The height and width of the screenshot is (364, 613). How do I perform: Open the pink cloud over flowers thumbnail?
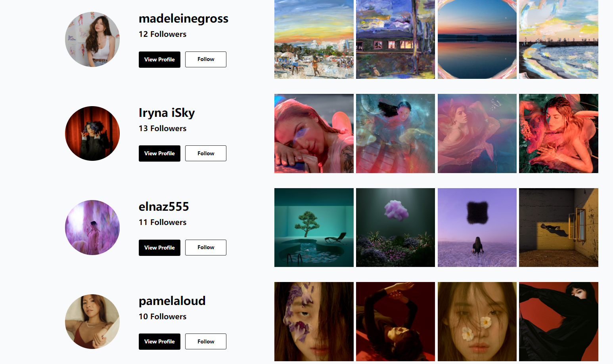pos(395,227)
